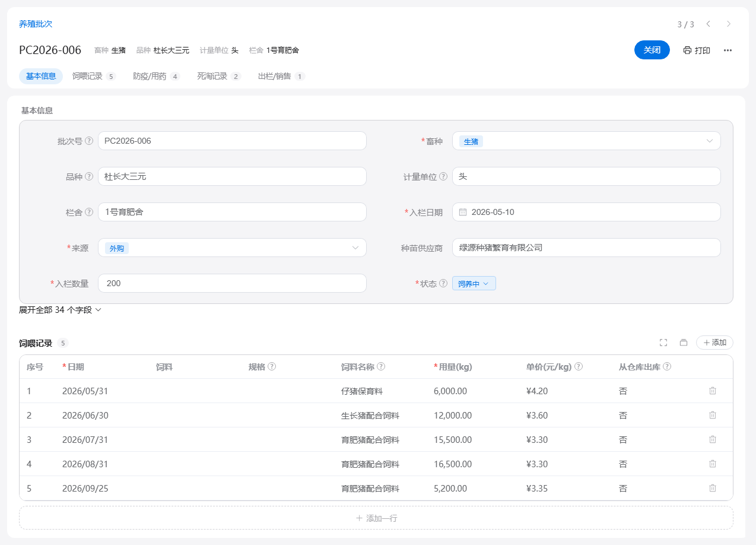The image size is (756, 545).
Task: Open the calendar icon in 入栏日期
Action: (x=463, y=212)
